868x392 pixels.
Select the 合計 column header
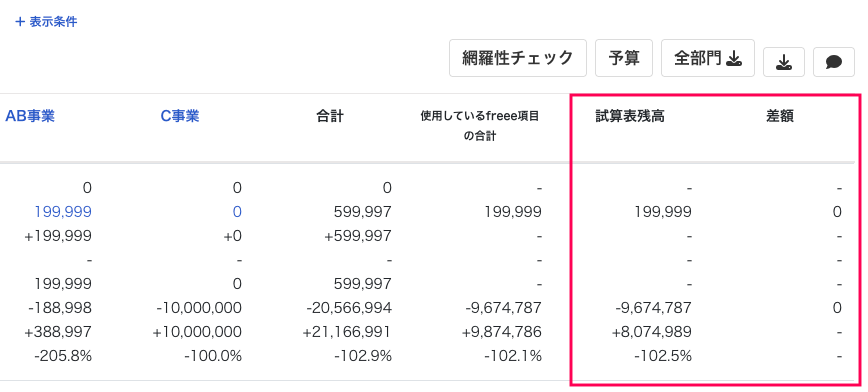tap(330, 116)
